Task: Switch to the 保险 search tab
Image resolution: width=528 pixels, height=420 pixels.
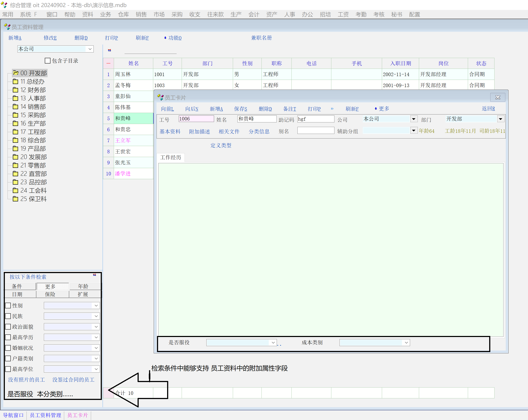Action: 50,294
